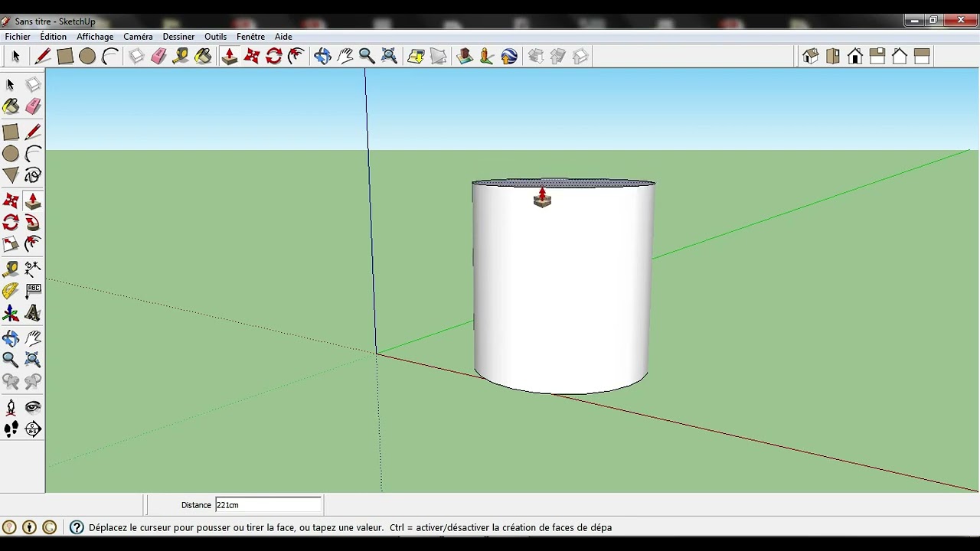Open the Édition menu

(x=53, y=36)
